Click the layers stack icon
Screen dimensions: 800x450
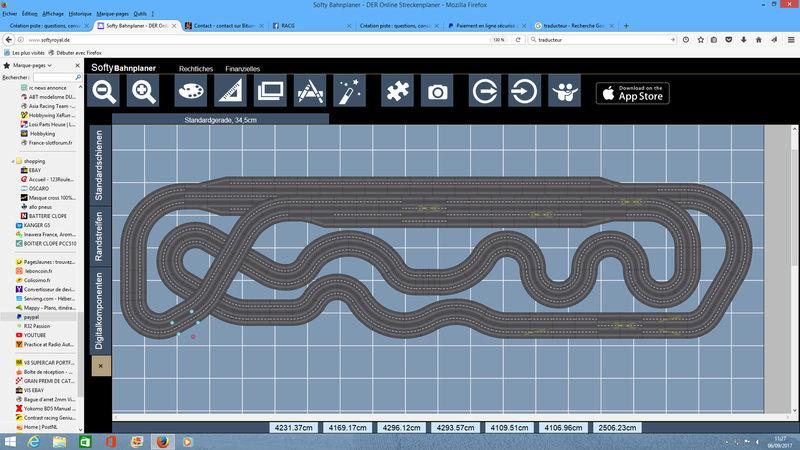(270, 92)
